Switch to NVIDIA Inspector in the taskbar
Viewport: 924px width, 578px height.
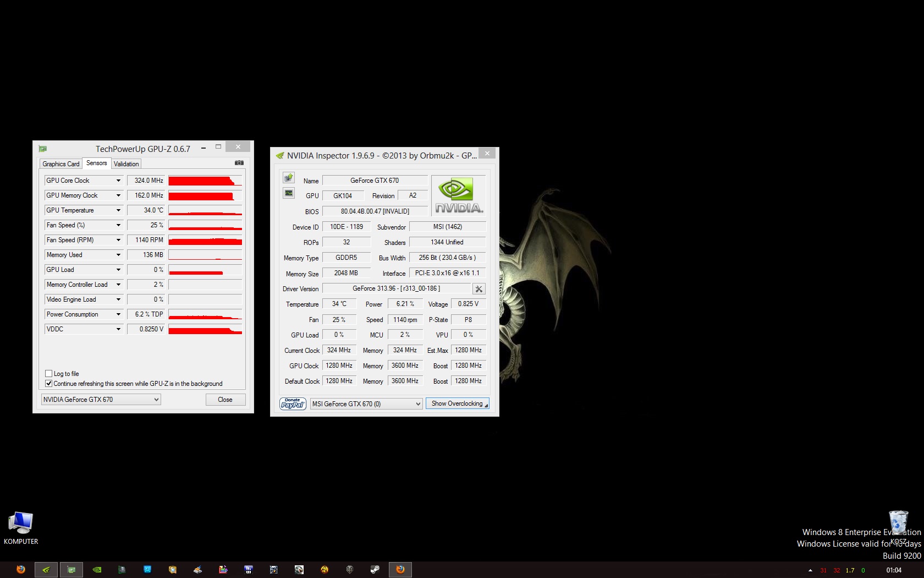click(x=46, y=570)
